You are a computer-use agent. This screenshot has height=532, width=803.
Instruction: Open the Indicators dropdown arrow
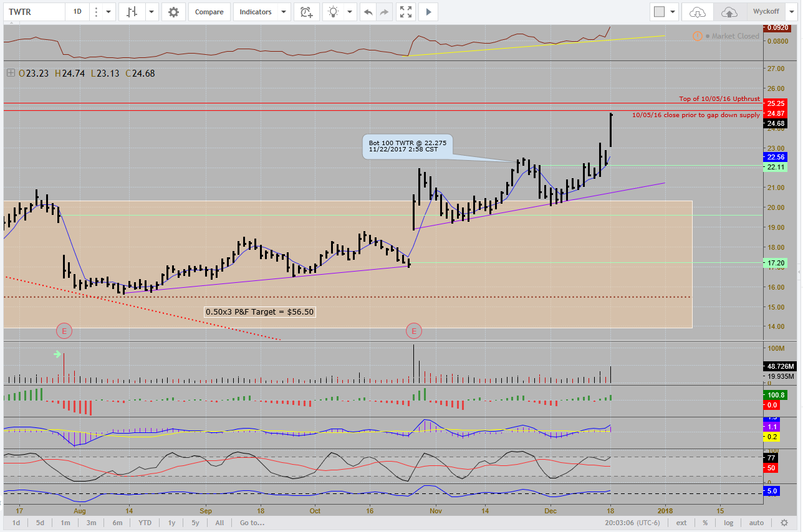coord(284,12)
